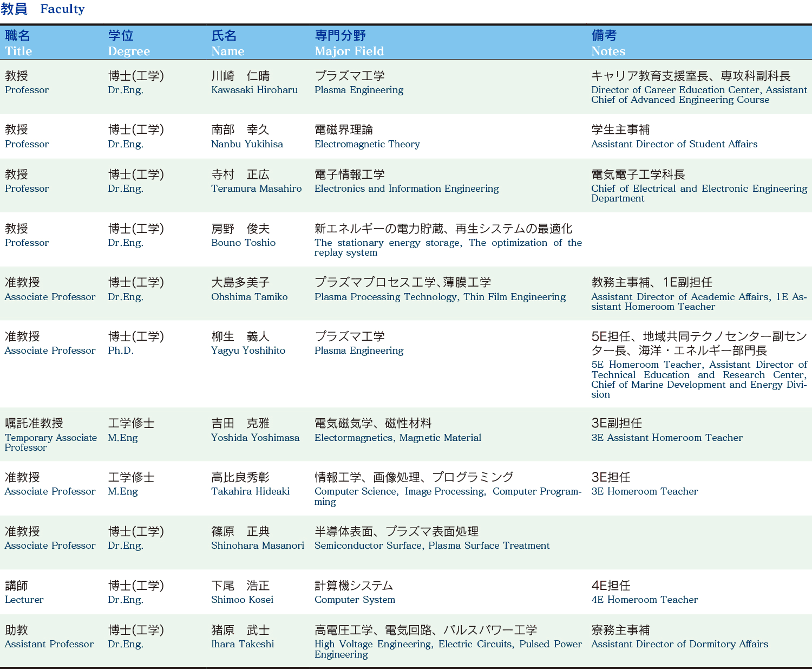Click '3E Assistant Homeroom Teacher' note
Image resolution: width=812 pixels, height=669 pixels.
[x=667, y=438]
